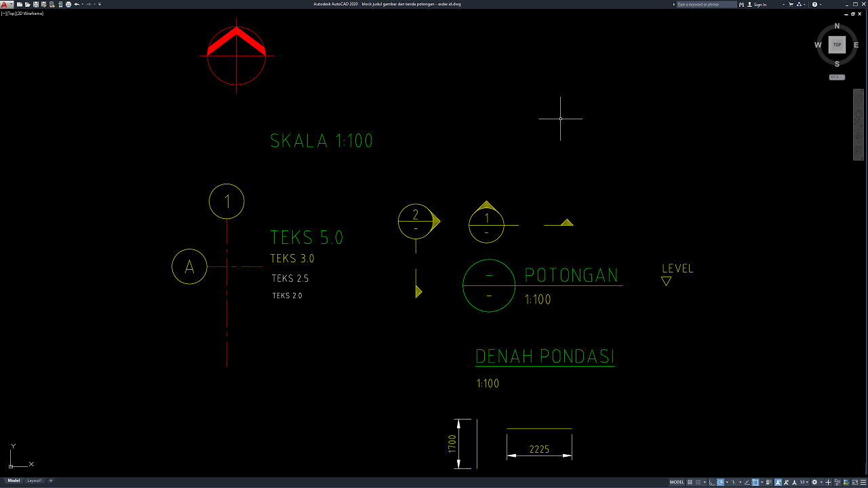Open the 1:1 annotation scale dropdown
The height and width of the screenshot is (488, 868).
tap(804, 483)
